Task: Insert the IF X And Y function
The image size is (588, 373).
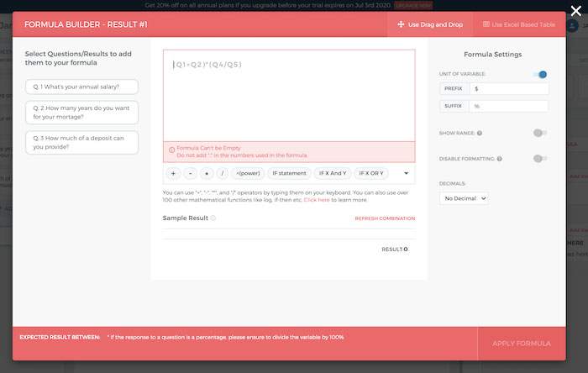Action: pyautogui.click(x=333, y=173)
